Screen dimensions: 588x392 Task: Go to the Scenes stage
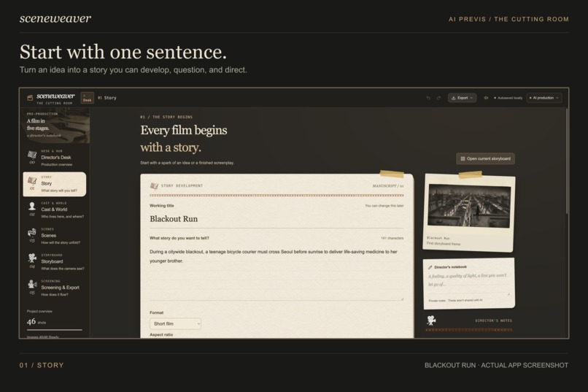55,236
